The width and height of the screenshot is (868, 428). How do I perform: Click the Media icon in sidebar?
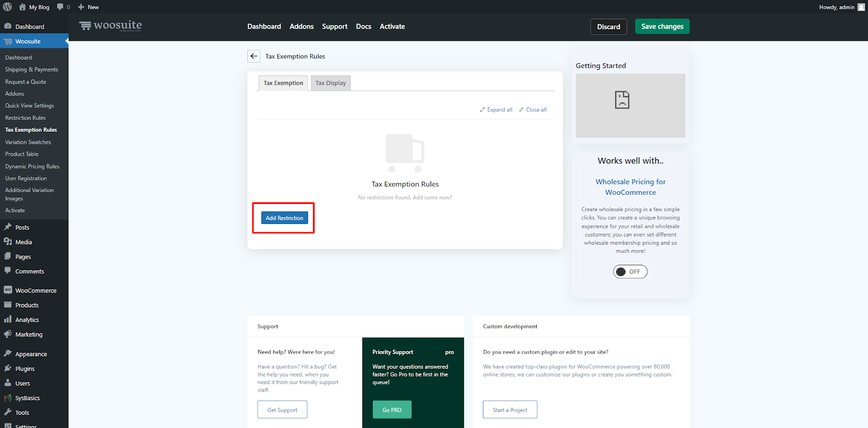[8, 242]
